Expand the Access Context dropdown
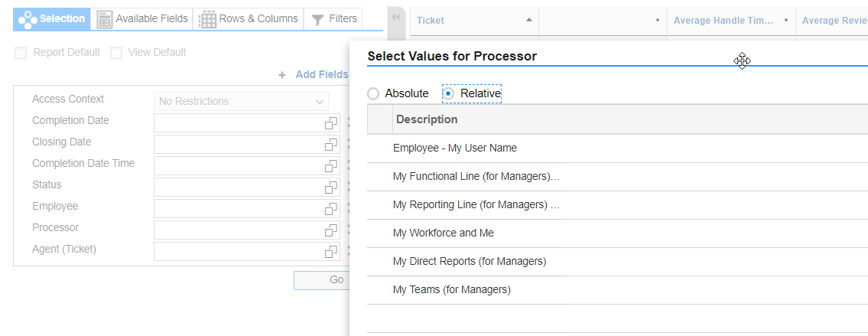This screenshot has width=868, height=336. 319,101
